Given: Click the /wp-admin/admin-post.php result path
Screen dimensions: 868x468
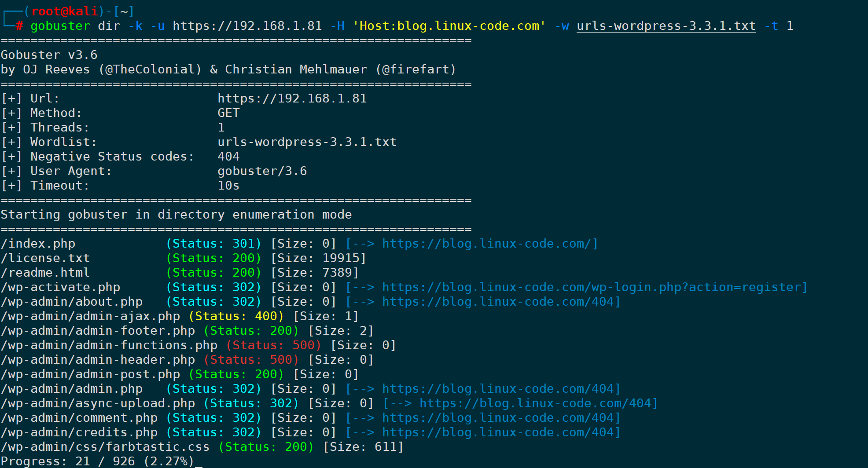Looking at the screenshot, I should [91, 374].
